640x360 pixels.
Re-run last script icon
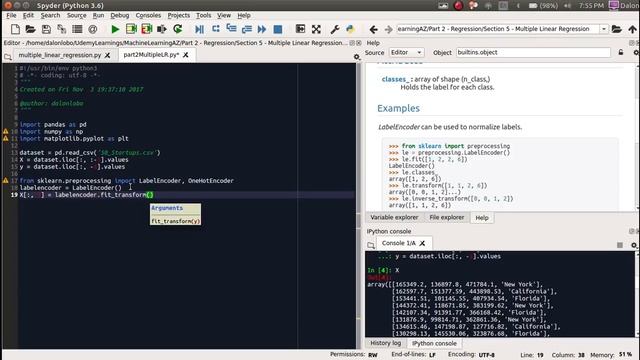178,29
